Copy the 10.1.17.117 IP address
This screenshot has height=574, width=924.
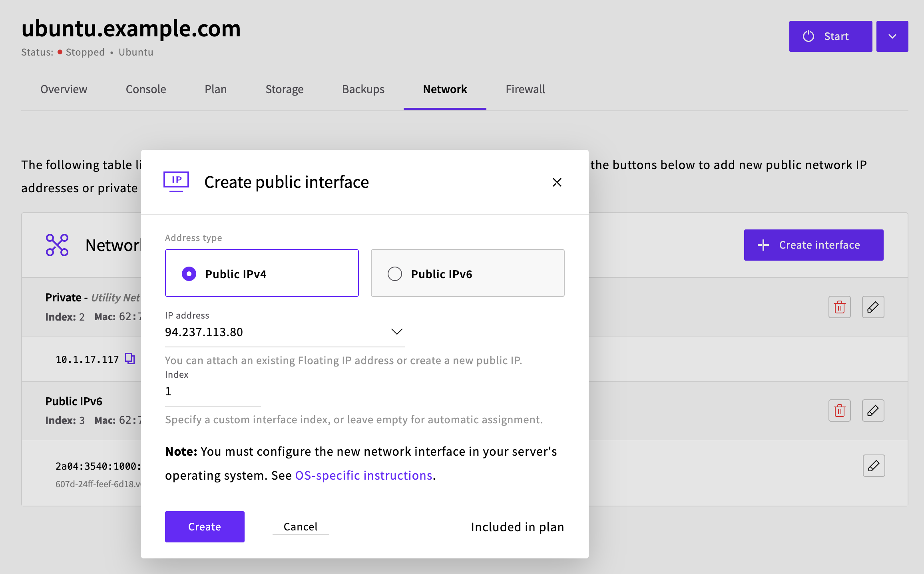[130, 359]
